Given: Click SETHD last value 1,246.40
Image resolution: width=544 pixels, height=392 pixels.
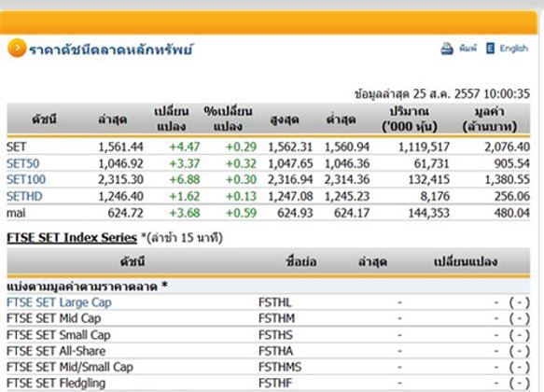Looking at the screenshot, I should (120, 196).
